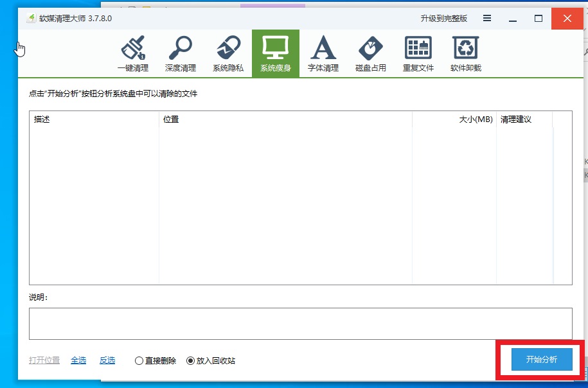Select the 放入回收站 radio option
Image resolution: width=588 pixels, height=388 pixels.
coord(190,361)
